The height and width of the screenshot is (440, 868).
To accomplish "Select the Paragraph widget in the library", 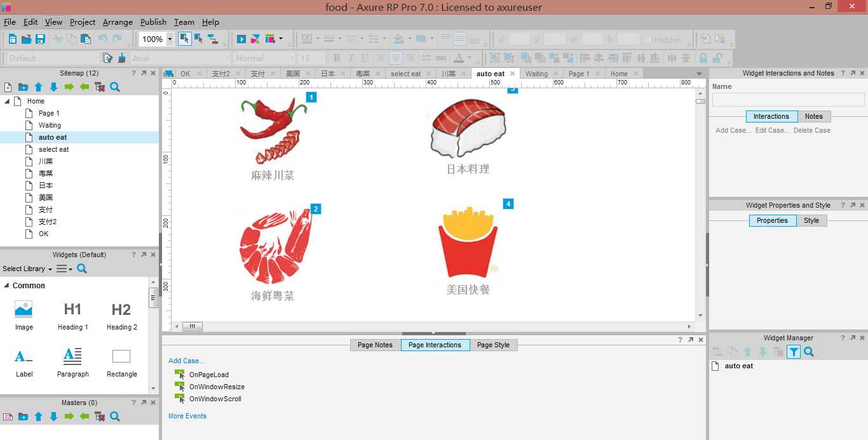I will click(x=72, y=363).
